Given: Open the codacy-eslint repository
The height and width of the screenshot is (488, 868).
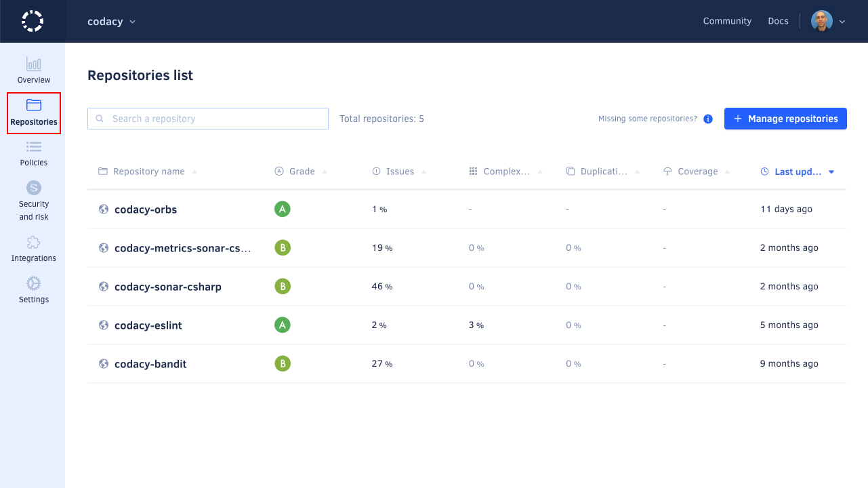Looking at the screenshot, I should tap(148, 325).
